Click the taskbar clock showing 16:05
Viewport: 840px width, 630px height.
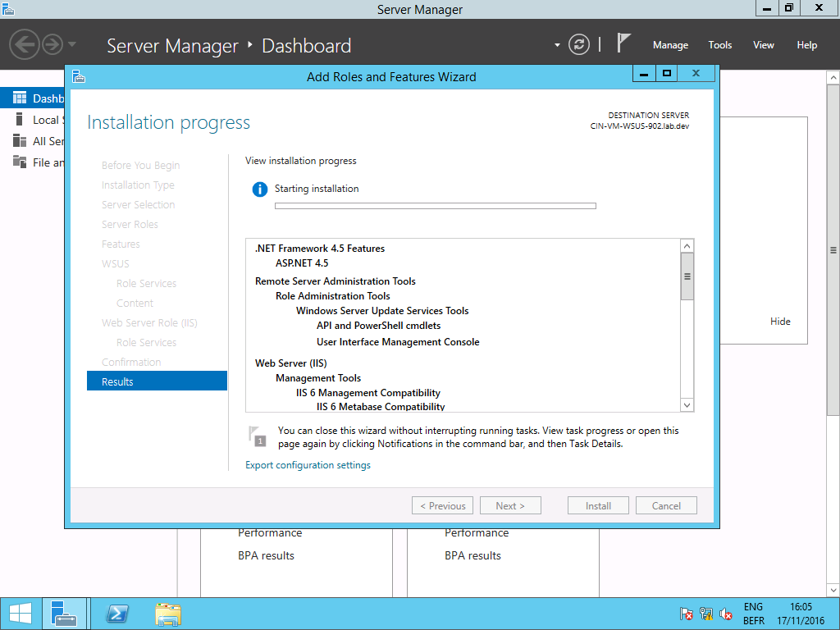(x=801, y=614)
